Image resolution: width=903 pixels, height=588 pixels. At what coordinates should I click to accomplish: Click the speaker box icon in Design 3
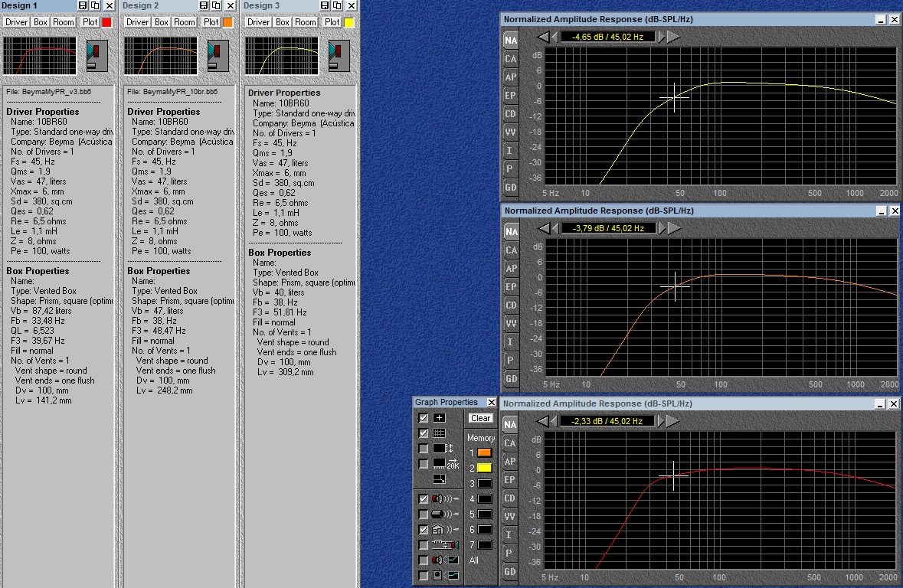pos(339,56)
